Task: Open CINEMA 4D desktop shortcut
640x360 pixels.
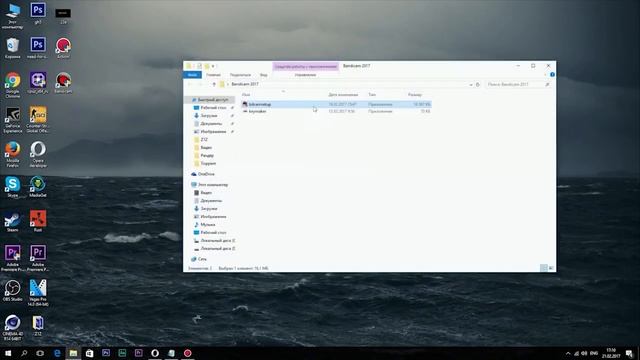Action: coord(13,328)
